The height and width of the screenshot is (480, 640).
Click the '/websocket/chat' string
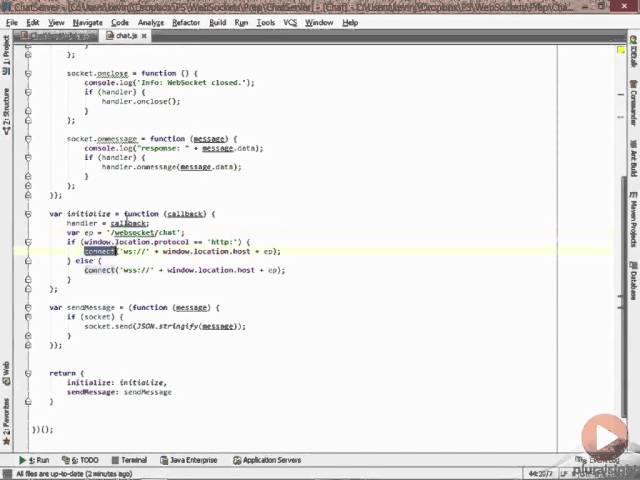pyautogui.click(x=145, y=233)
